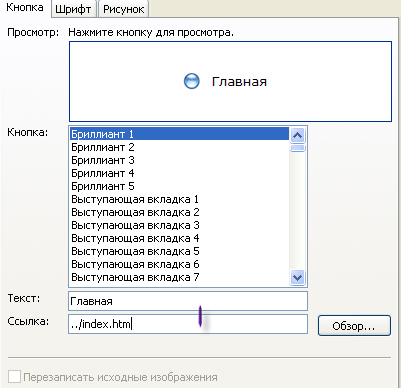Select Выступающая вкладка 1
Image resolution: width=401 pixels, height=388 pixels.
click(x=180, y=199)
